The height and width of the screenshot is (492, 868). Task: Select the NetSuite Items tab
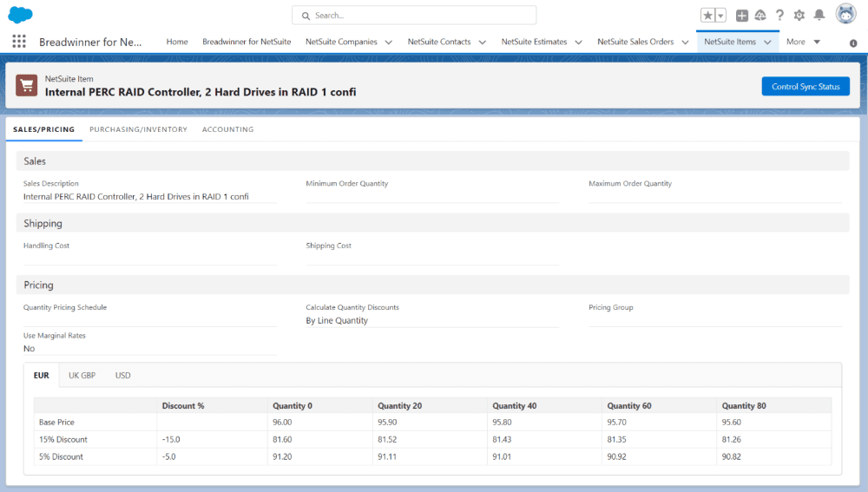tap(730, 42)
